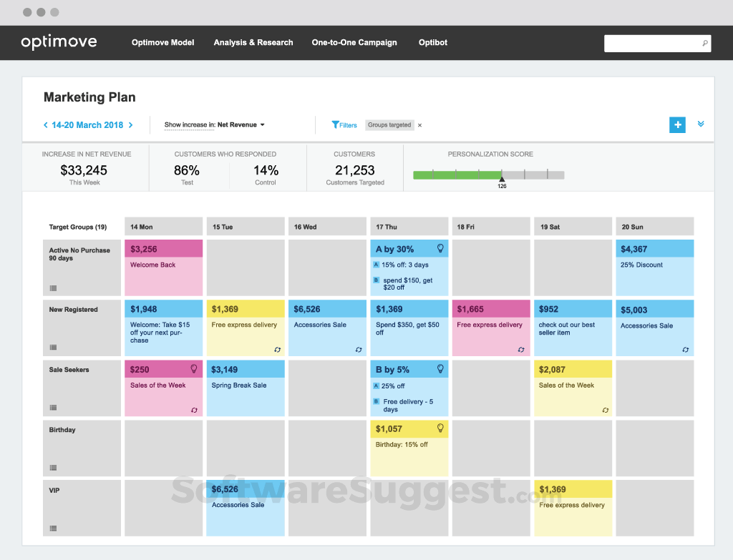Image resolution: width=733 pixels, height=560 pixels.
Task: Go to previous week with left chevron
Action: coord(46,125)
